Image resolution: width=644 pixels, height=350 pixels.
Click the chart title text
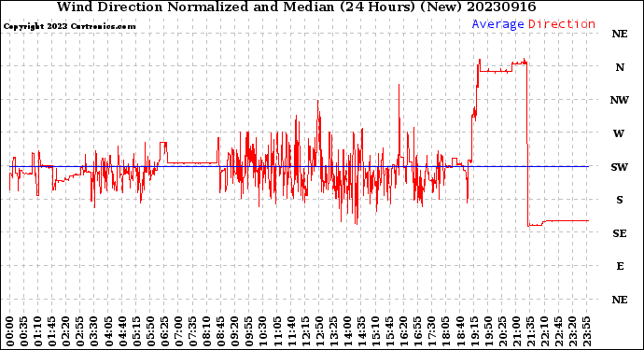(x=296, y=7)
